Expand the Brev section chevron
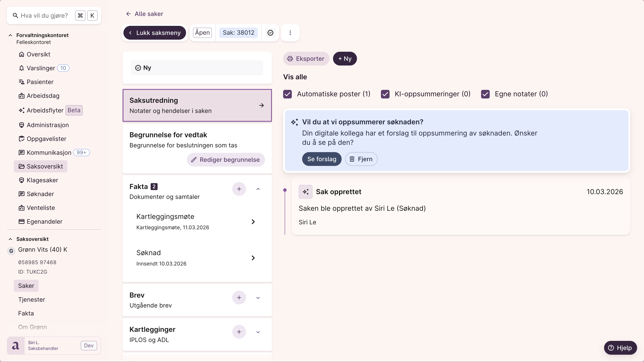This screenshot has height=362, width=644. click(258, 298)
